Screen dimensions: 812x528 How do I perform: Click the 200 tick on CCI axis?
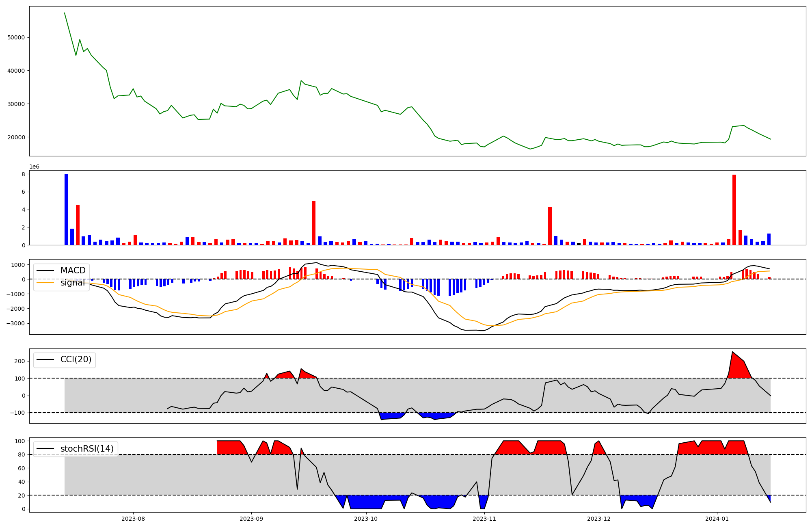[x=20, y=361]
